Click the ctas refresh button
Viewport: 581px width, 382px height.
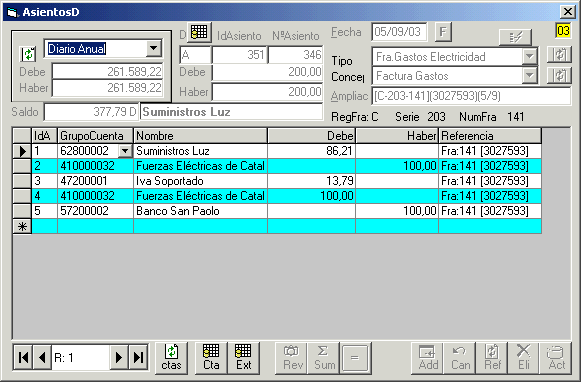(x=171, y=358)
